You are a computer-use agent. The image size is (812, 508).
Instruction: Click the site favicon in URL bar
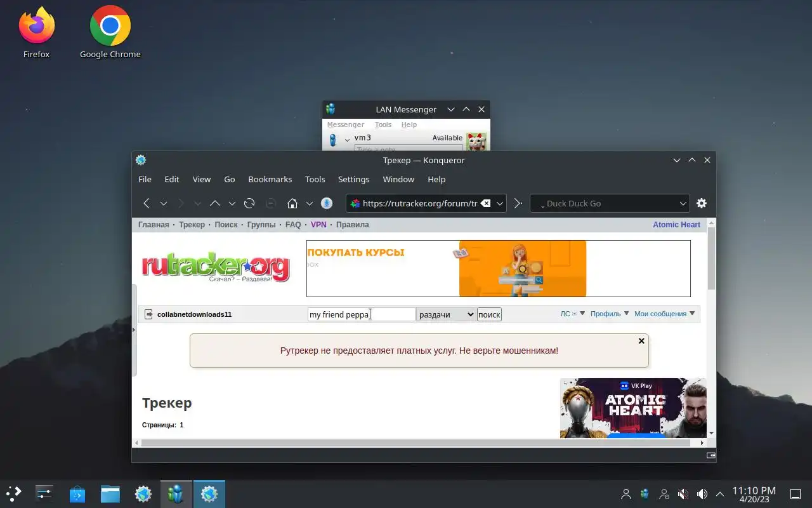(355, 203)
